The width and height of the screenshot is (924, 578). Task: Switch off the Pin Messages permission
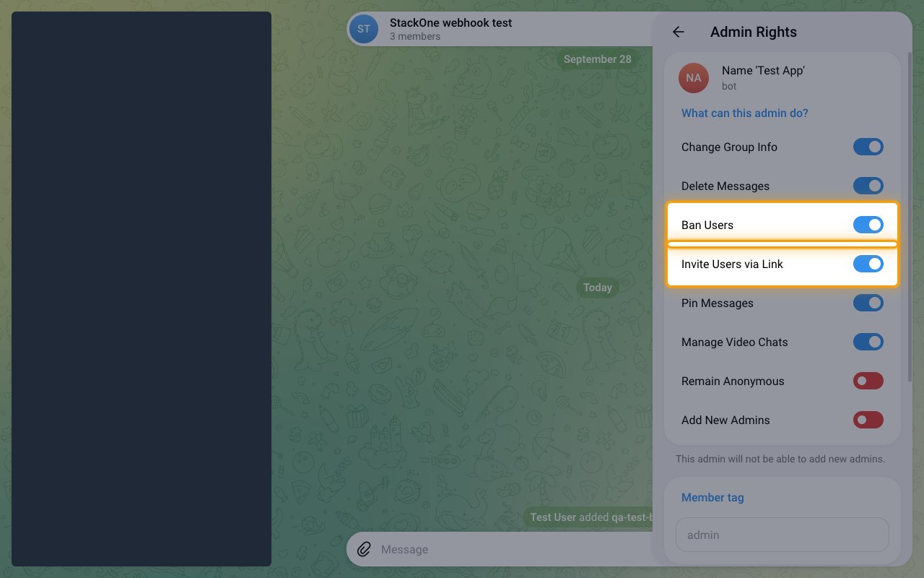click(868, 303)
